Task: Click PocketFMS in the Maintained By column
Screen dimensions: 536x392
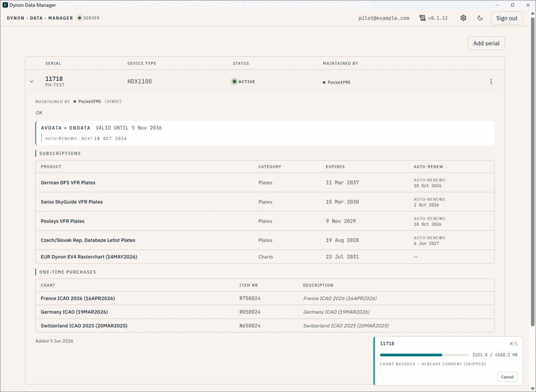Action: tap(339, 82)
